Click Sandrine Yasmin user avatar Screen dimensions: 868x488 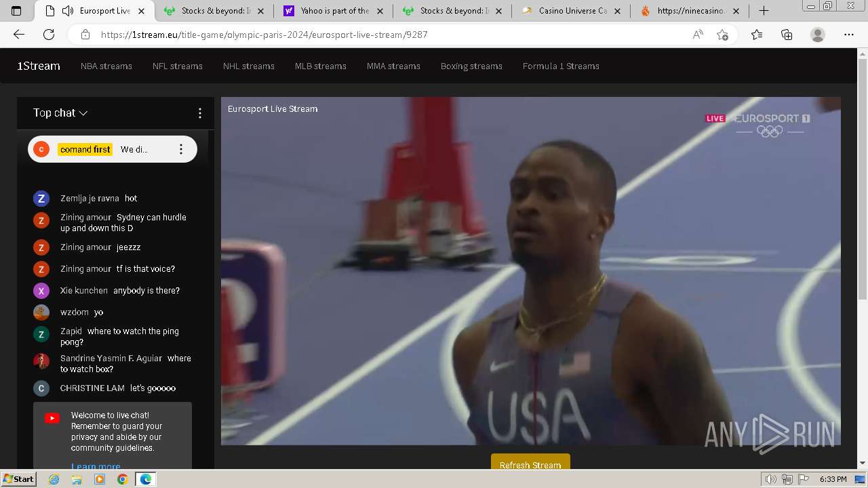41,361
